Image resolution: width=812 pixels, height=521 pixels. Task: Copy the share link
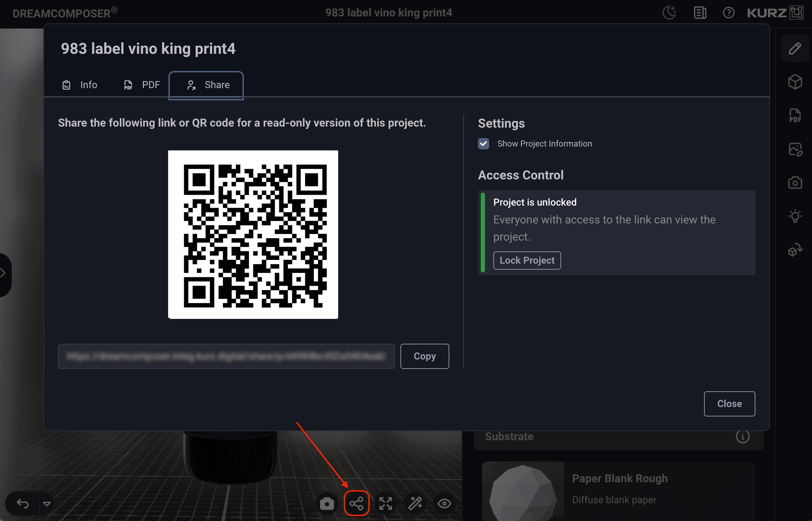point(425,356)
